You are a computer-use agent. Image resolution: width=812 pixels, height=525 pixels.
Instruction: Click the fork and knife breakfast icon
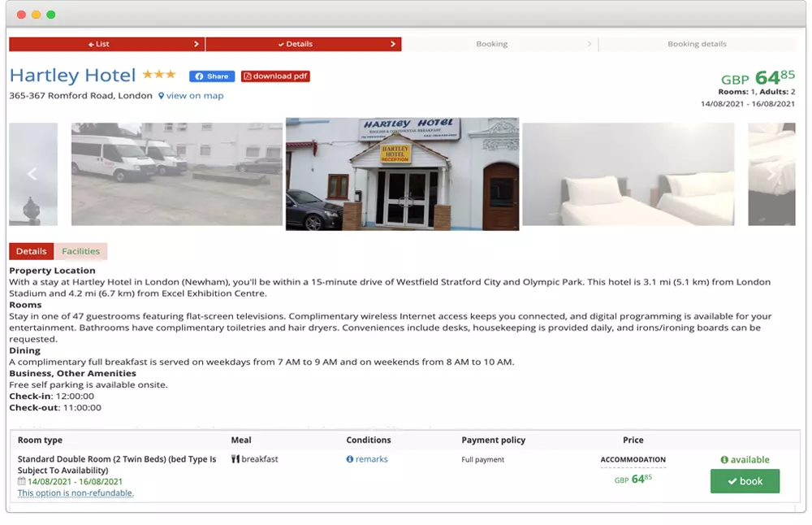point(235,459)
